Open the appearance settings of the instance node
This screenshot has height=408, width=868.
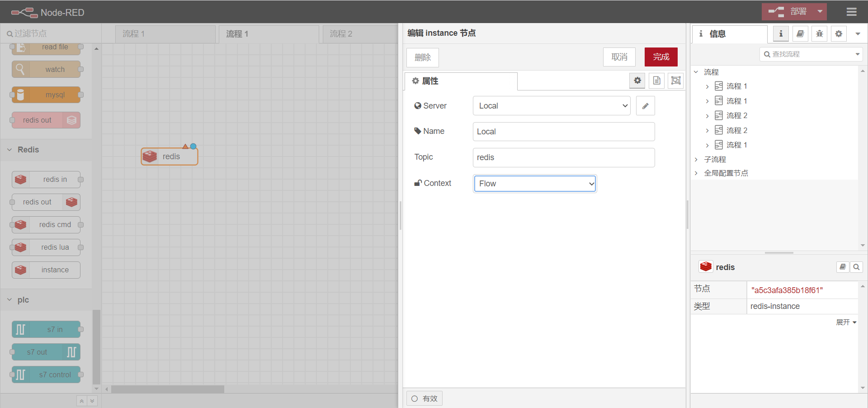click(676, 81)
